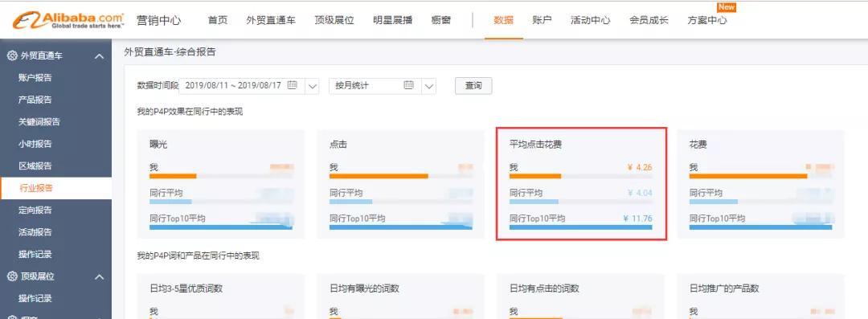Open 方案中心 navigation item

(707, 21)
